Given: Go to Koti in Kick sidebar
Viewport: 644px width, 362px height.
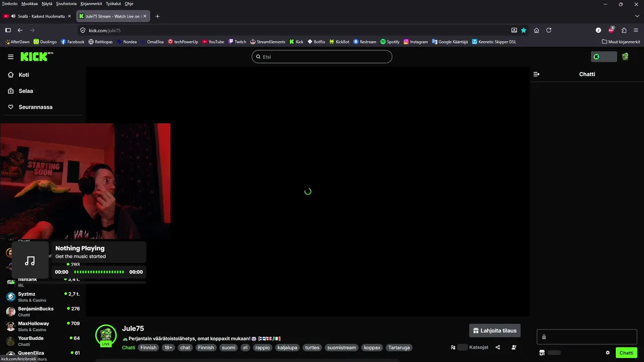Looking at the screenshot, I should 24,74.
